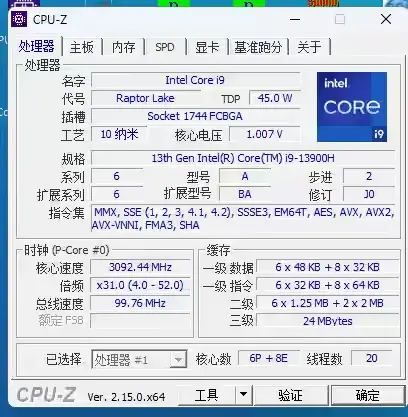The width and height of the screenshot is (408, 417).
Task: Open the SPD tab
Action: click(165, 47)
